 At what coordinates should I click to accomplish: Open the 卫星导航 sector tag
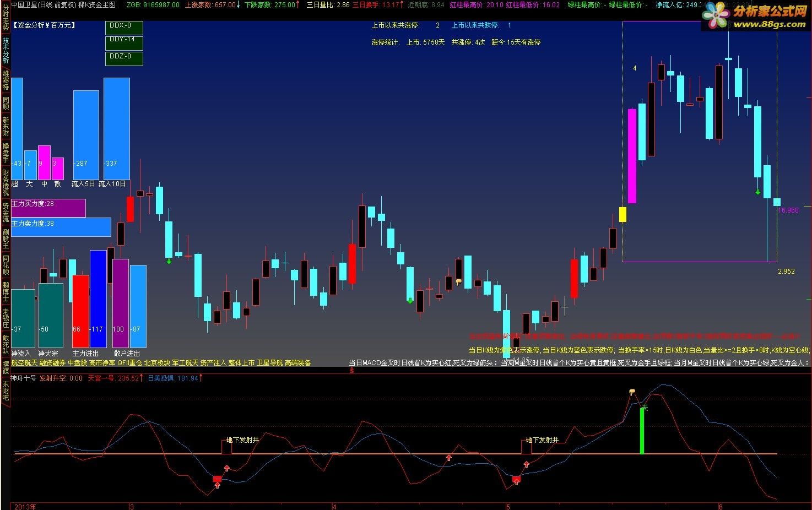tap(269, 363)
